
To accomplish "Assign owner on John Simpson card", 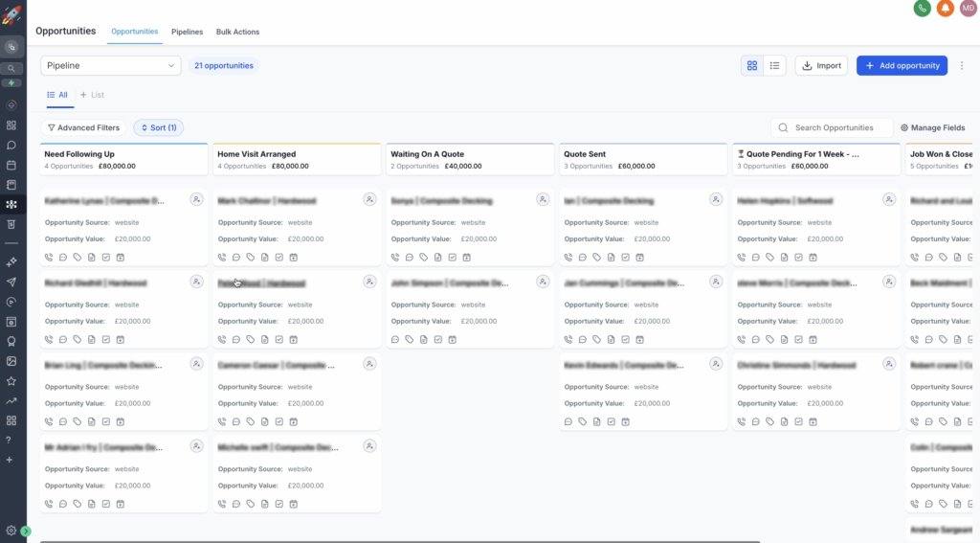I will tap(543, 283).
